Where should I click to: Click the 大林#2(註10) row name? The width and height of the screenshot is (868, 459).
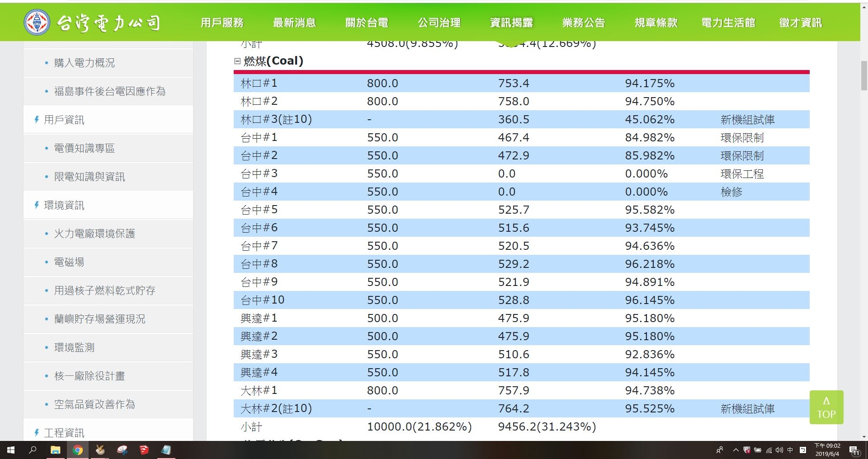pos(276,408)
